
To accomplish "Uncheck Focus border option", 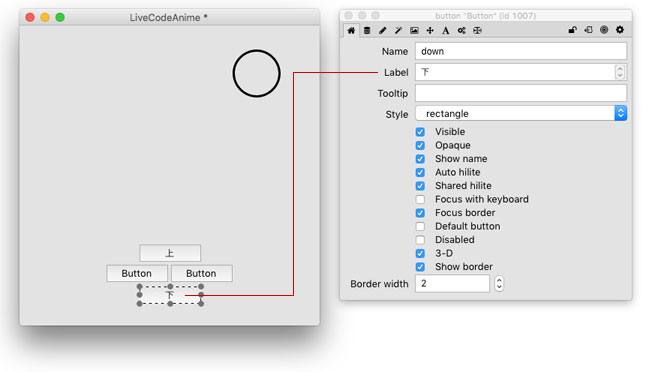I will click(420, 213).
